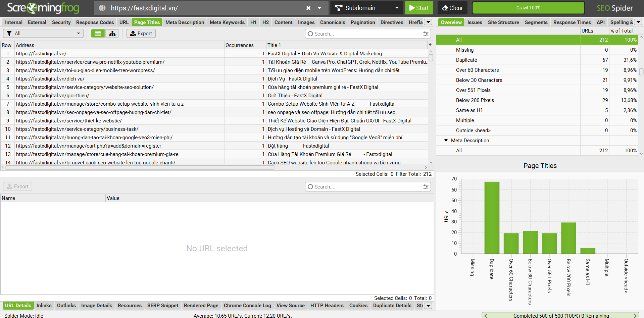Switch to the Internal tab
The width and height of the screenshot is (644, 318).
click(14, 22)
